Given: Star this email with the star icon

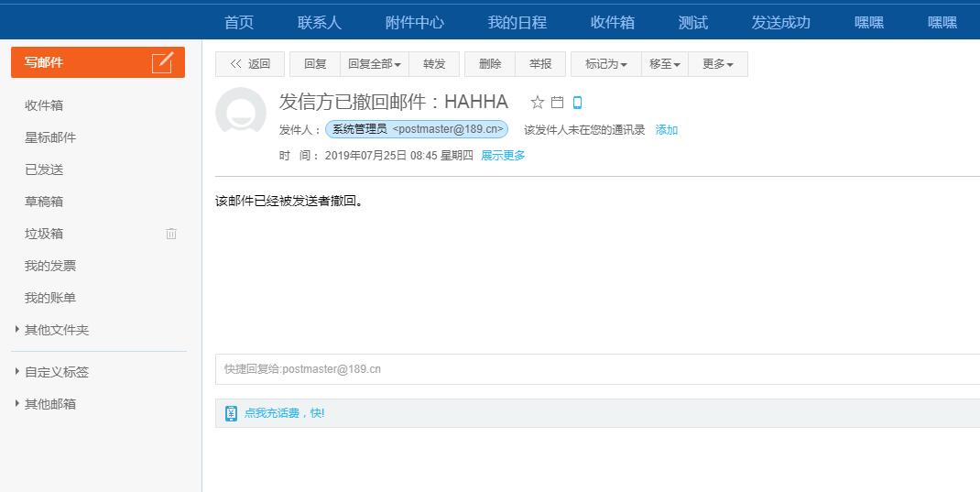Looking at the screenshot, I should click(538, 102).
